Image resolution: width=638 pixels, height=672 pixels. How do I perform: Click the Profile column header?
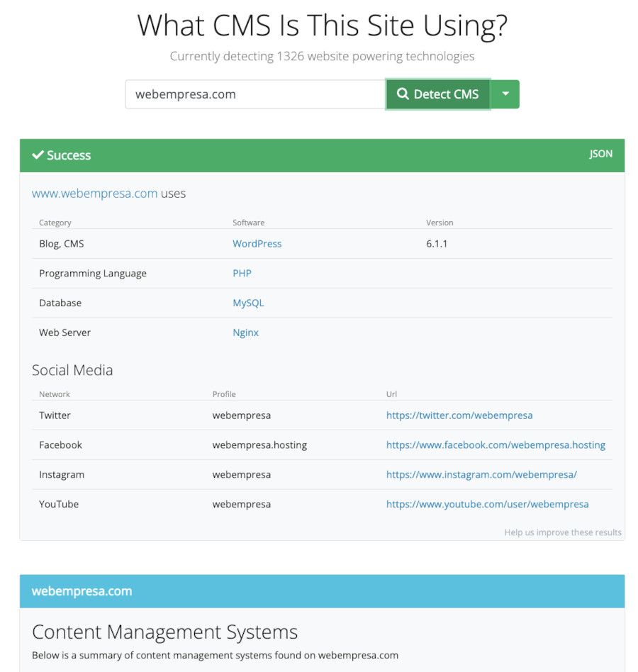(224, 394)
